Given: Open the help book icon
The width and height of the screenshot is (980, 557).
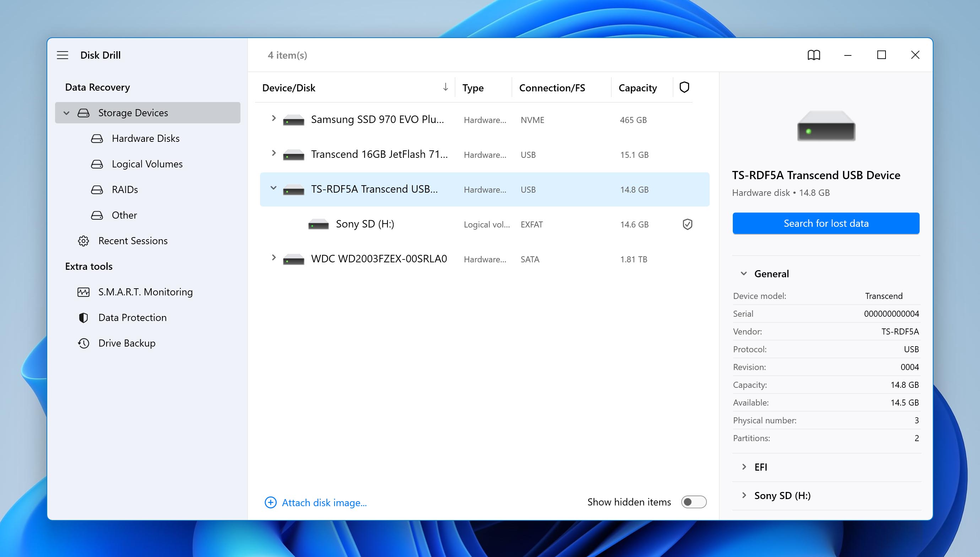Looking at the screenshot, I should (x=814, y=55).
